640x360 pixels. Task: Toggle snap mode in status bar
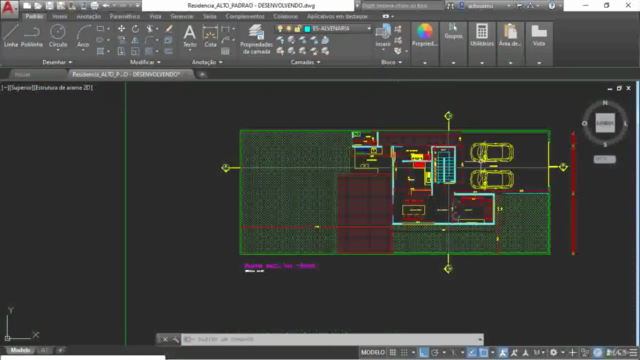(x=404, y=352)
